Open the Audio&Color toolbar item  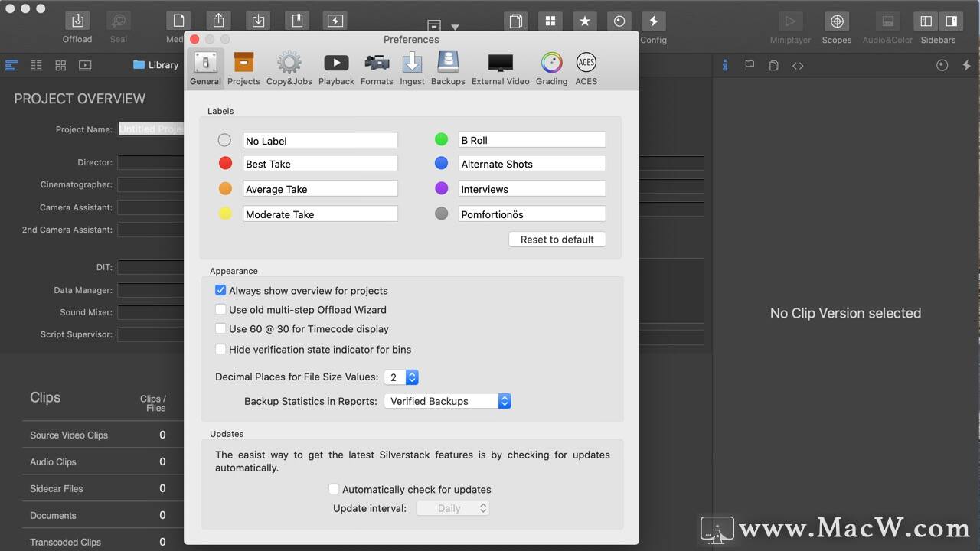pos(887,21)
